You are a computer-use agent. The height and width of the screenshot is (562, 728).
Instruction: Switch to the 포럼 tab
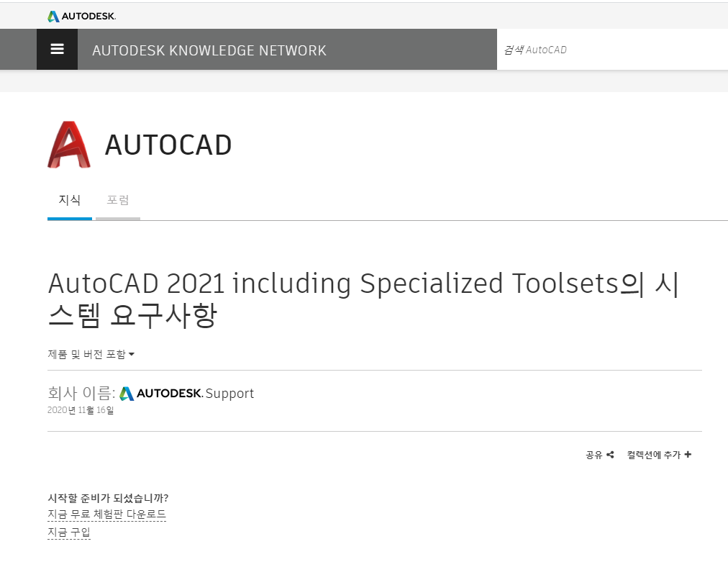click(118, 200)
